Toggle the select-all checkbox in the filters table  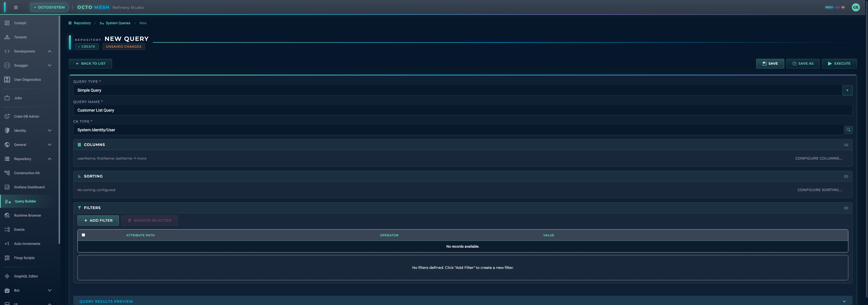tap(83, 235)
